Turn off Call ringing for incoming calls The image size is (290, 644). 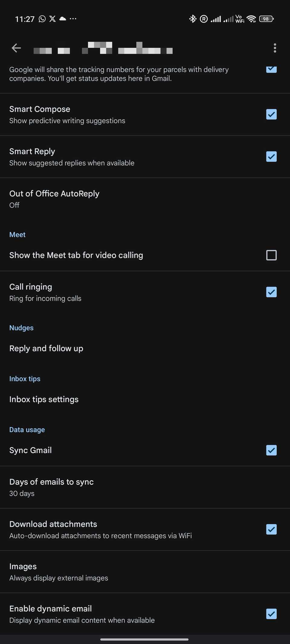click(x=271, y=292)
